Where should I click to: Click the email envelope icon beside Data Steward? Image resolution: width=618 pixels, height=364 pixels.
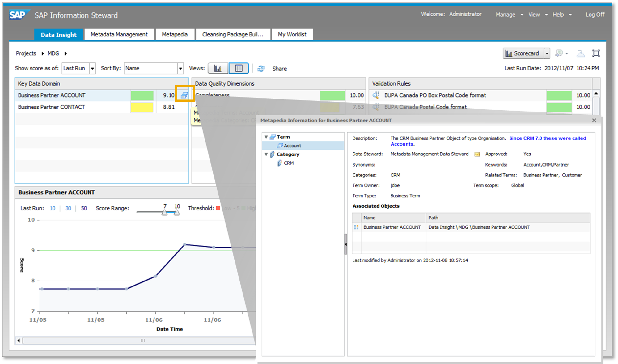pos(477,154)
